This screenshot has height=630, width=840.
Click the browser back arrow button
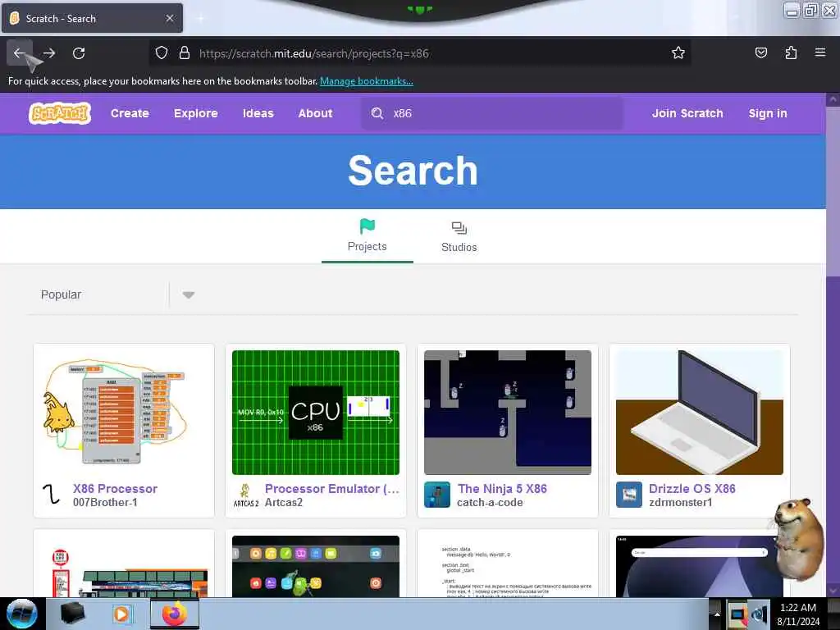[x=20, y=53]
